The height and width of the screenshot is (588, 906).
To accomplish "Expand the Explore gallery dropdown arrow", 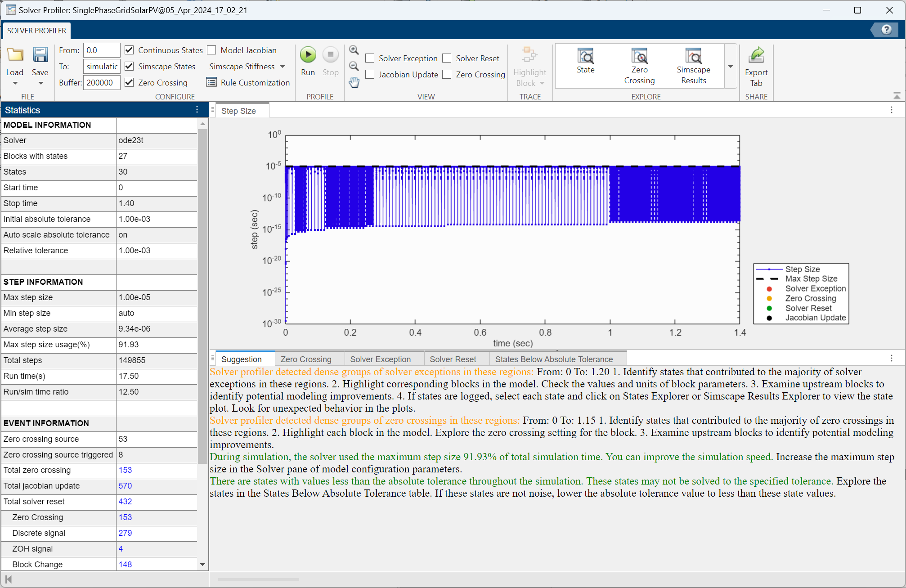I will (731, 66).
